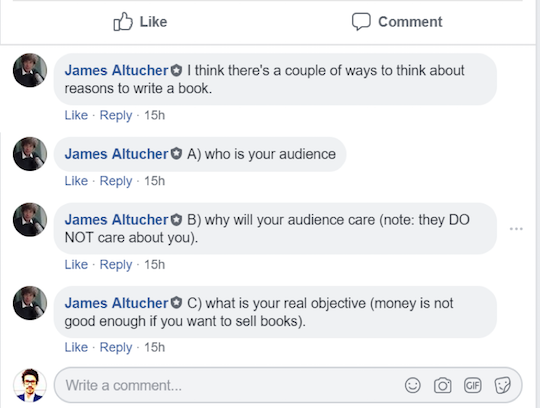Reply to the 'real objective' comment
This screenshot has width=540, height=408.
pyautogui.click(x=116, y=347)
